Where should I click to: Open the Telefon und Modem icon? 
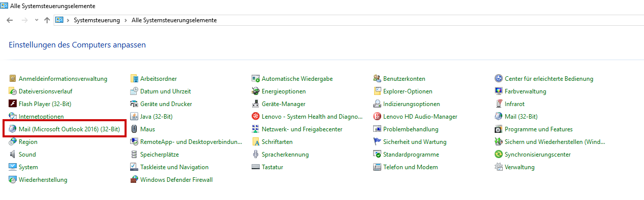pos(377,167)
